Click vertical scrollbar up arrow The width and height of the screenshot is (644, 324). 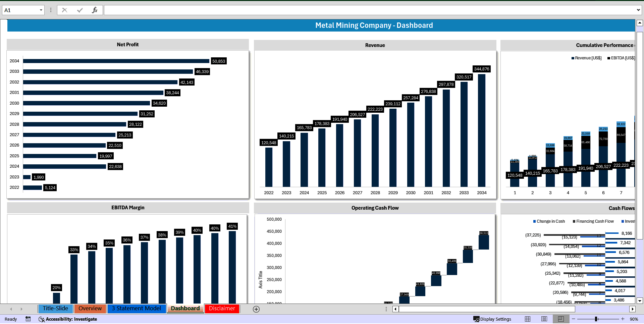640,23
